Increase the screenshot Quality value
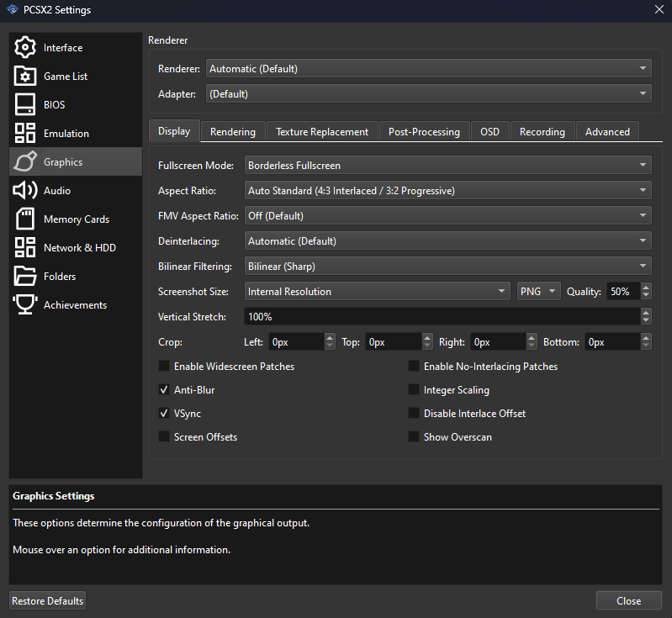The image size is (672, 618). click(646, 288)
